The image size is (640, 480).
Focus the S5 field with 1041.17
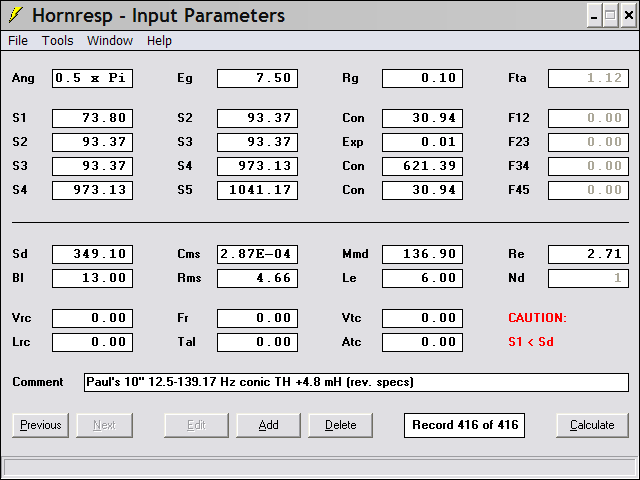pyautogui.click(x=258, y=190)
